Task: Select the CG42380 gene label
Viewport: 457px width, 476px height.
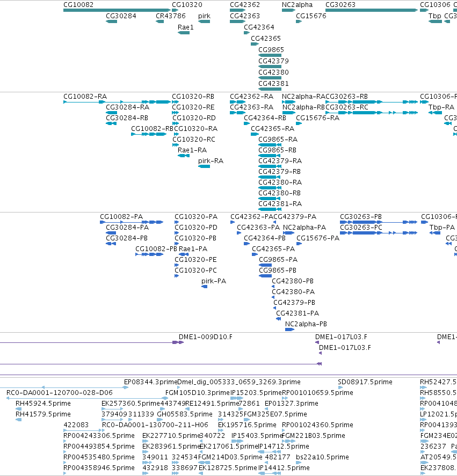Action: [273, 72]
